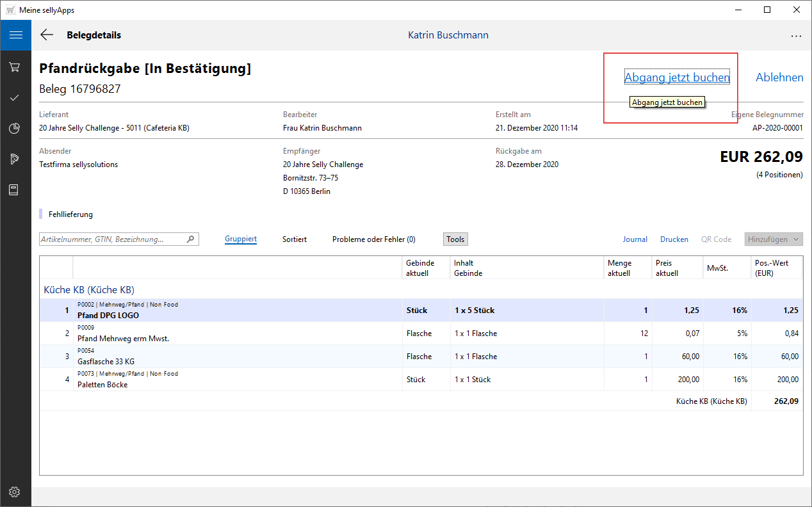Collapse the Küche KB group header

[89, 290]
